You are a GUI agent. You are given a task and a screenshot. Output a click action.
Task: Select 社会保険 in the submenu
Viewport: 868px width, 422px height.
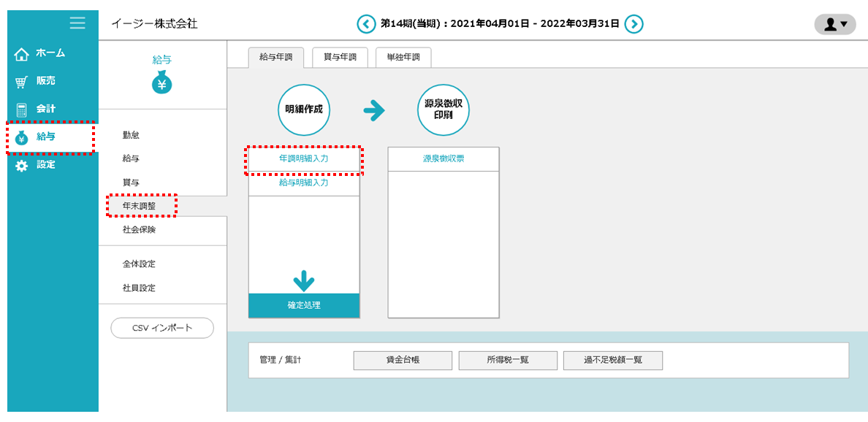pos(139,230)
